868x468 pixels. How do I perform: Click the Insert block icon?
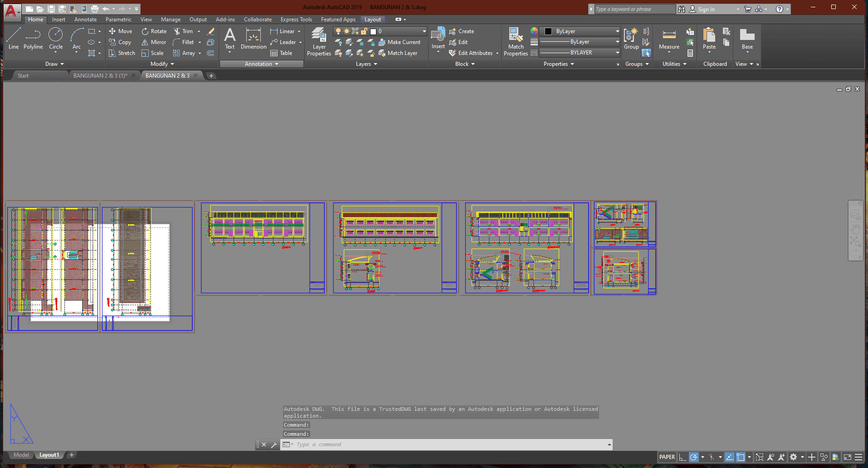tap(438, 36)
